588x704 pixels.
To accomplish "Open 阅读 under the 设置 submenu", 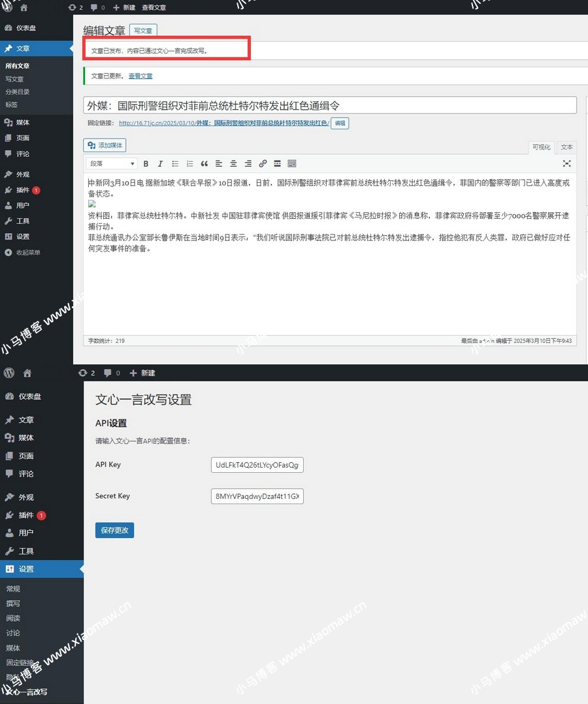I will [x=13, y=618].
